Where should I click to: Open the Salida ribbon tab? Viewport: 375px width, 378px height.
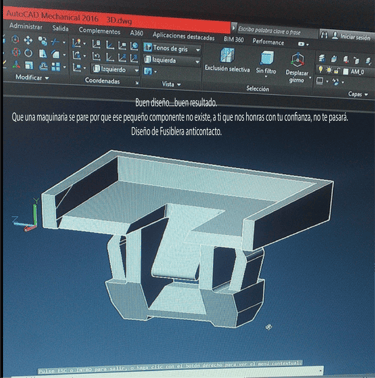point(60,29)
